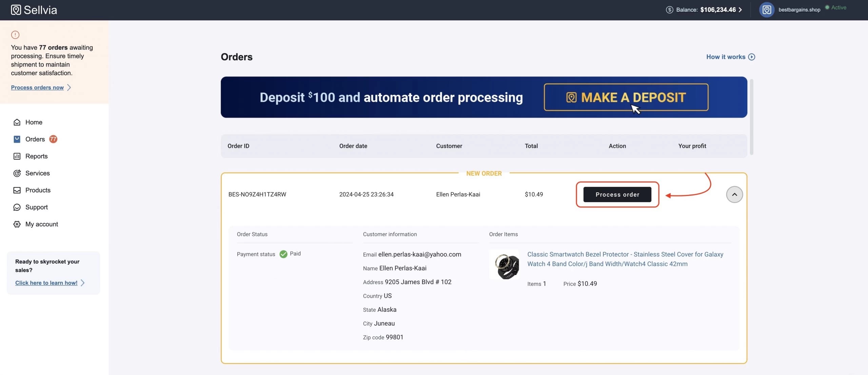The image size is (868, 375).
Task: Click the Support chat bubble icon
Action: pos(17,207)
